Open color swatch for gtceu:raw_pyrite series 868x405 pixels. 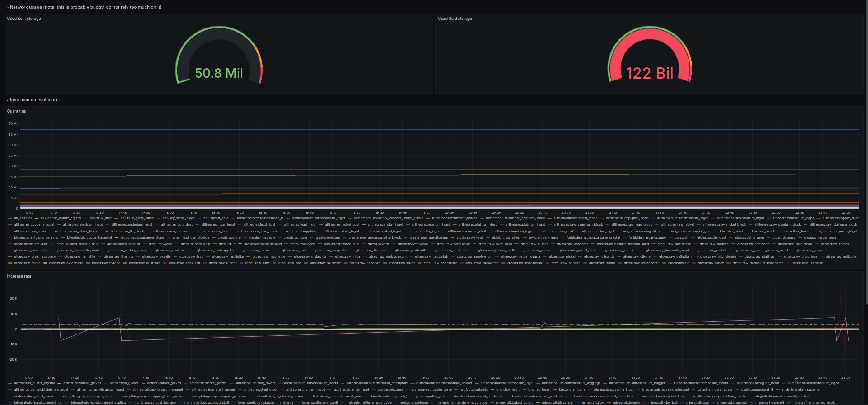(10, 263)
